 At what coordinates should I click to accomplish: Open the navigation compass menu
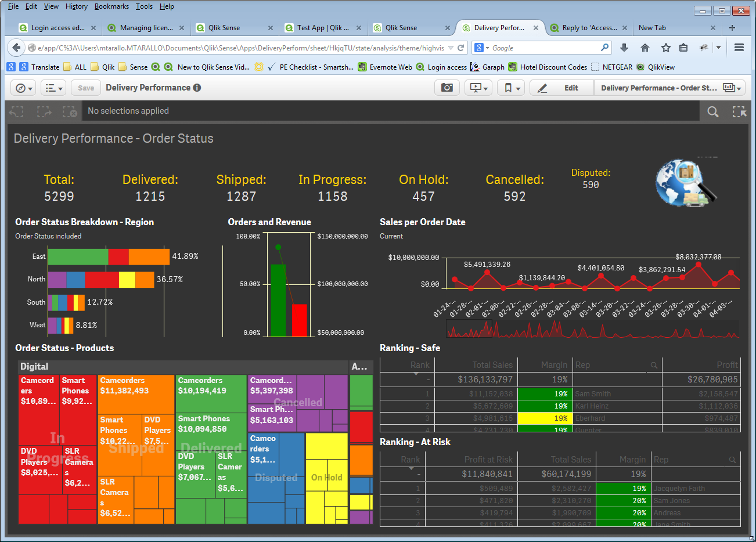24,88
